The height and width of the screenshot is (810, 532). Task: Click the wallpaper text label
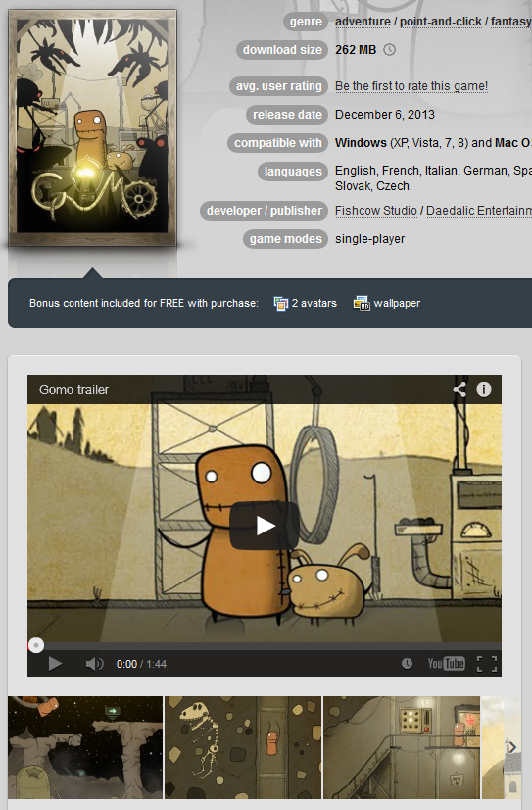[397, 303]
